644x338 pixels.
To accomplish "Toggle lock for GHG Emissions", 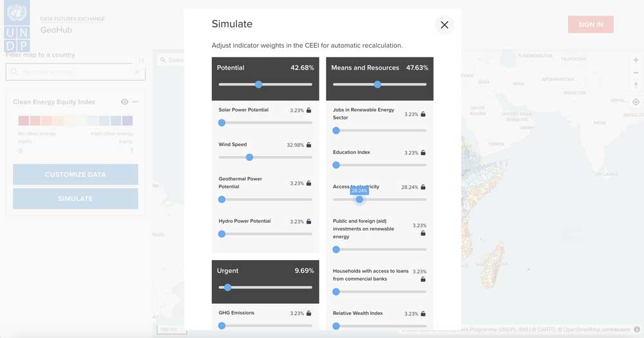I will tap(309, 313).
